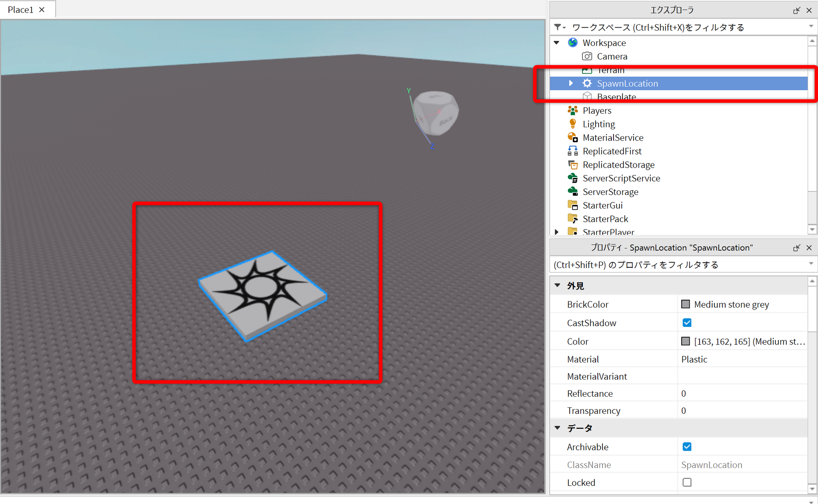Collapse the 外見 property section
The width and height of the screenshot is (818, 504).
[x=557, y=286]
